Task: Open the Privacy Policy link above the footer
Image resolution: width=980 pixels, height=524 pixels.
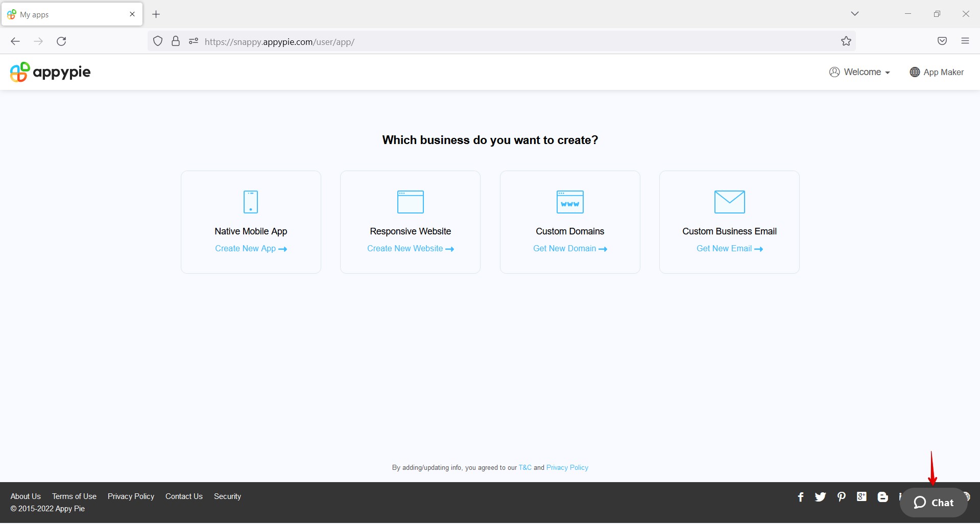Action: coord(567,468)
